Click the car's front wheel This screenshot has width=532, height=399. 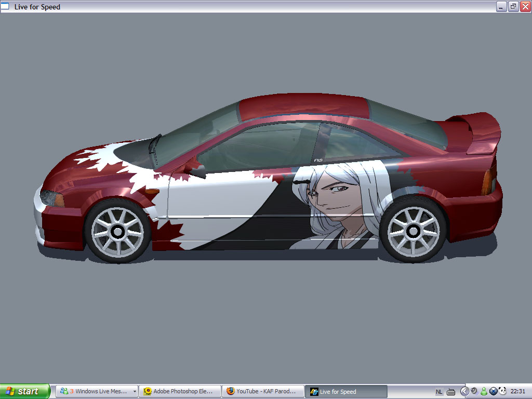(118, 232)
